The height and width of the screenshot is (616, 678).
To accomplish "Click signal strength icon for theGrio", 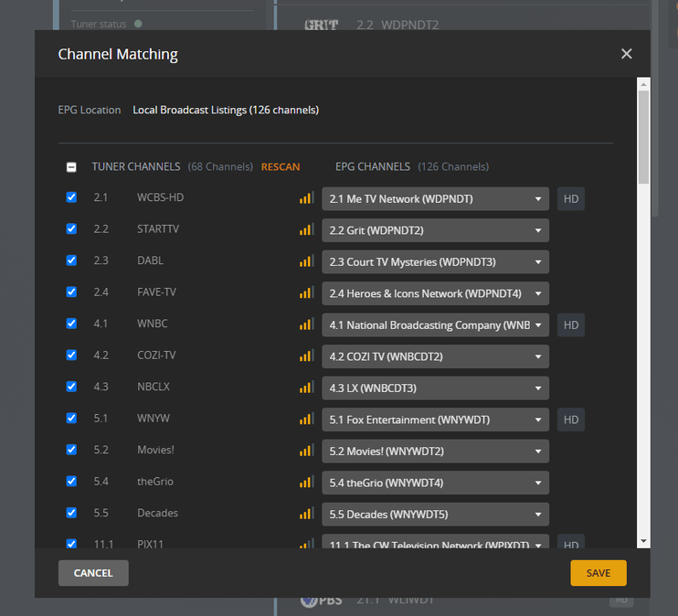I will pyautogui.click(x=307, y=483).
